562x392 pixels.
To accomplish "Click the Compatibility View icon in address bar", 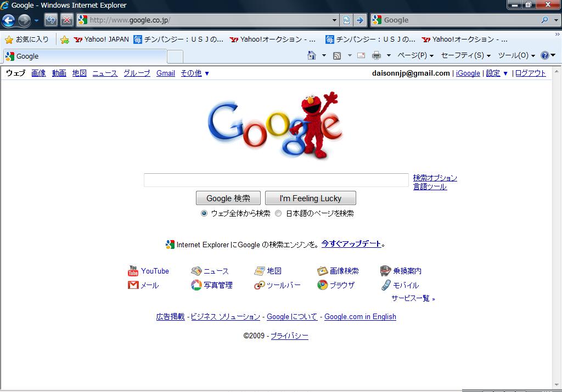I will click(x=346, y=20).
